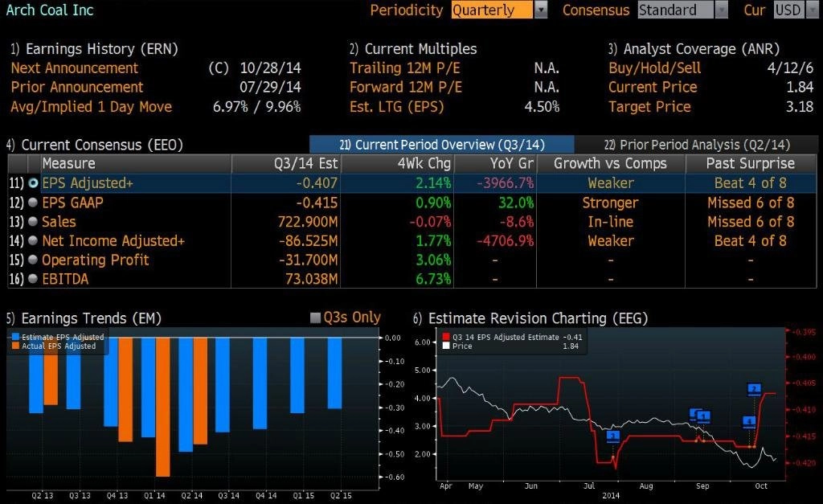Click event marker 1 on the revision chart

(x=703, y=417)
